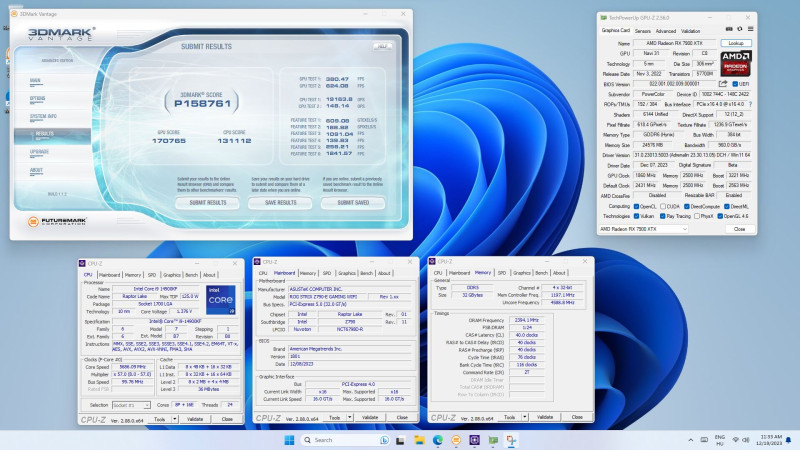Toggle the DirectML checkbox
The height and width of the screenshot is (450, 800).
727,207
